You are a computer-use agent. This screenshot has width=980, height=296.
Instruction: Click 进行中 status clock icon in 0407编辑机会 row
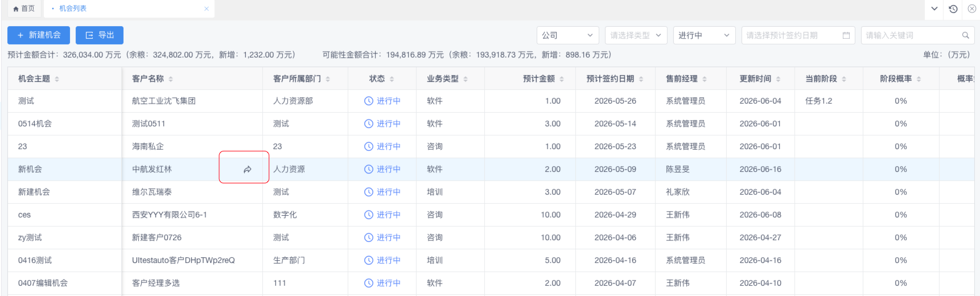pos(369,283)
